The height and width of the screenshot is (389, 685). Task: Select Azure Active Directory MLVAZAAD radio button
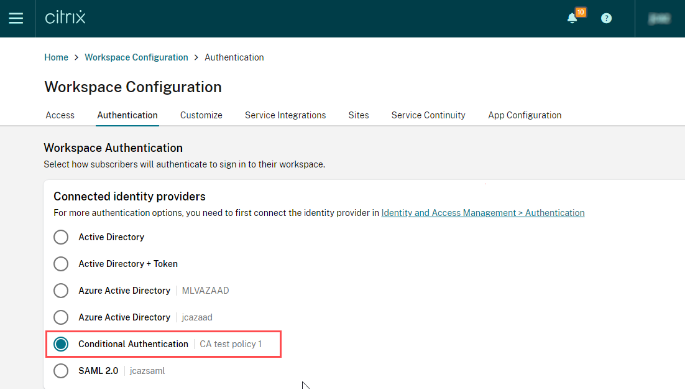(x=61, y=291)
